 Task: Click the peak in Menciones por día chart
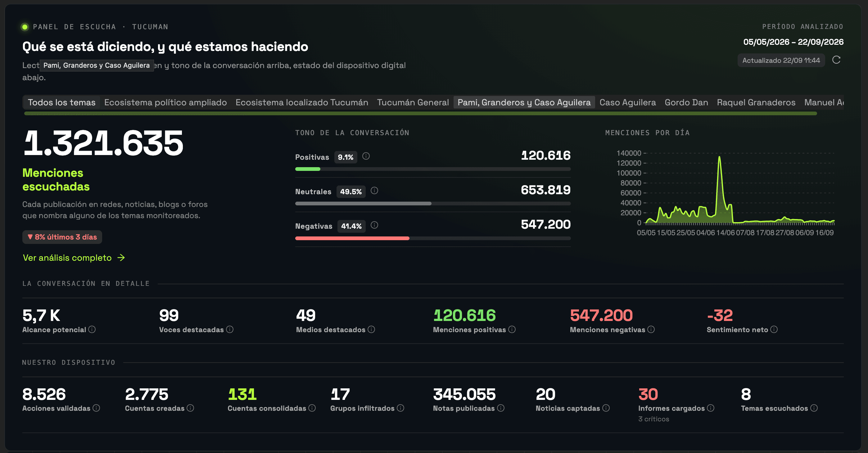coord(719,158)
